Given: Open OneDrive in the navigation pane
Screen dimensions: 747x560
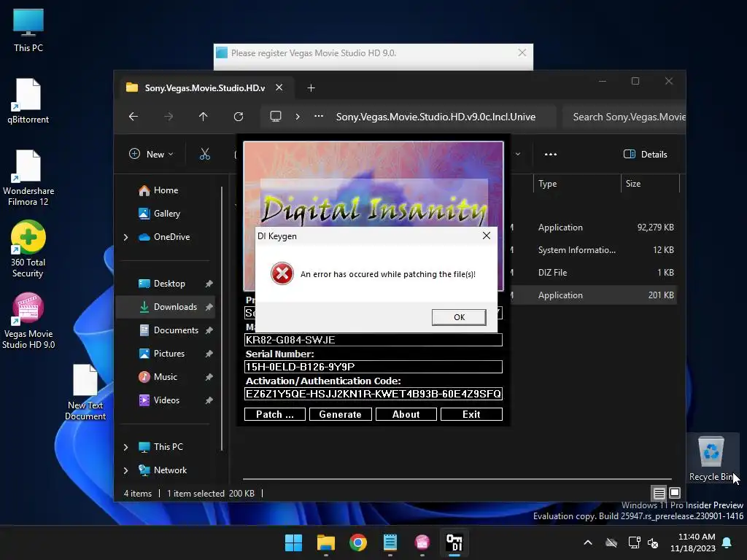Looking at the screenshot, I should click(x=171, y=237).
